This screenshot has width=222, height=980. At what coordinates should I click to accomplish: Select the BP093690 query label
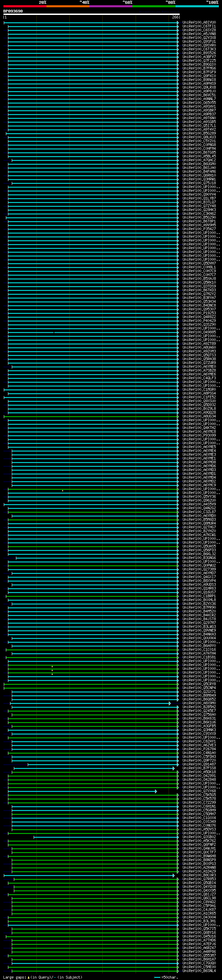(x=13, y=11)
